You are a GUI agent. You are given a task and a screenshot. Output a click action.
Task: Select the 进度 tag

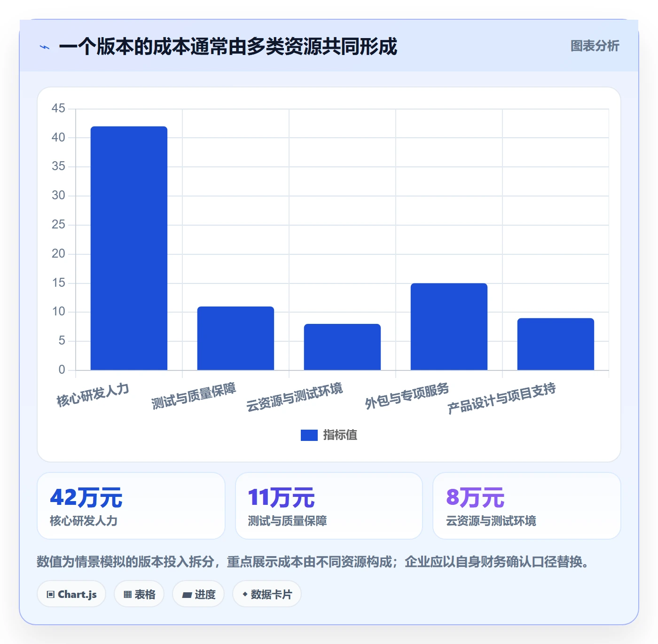[x=198, y=594]
